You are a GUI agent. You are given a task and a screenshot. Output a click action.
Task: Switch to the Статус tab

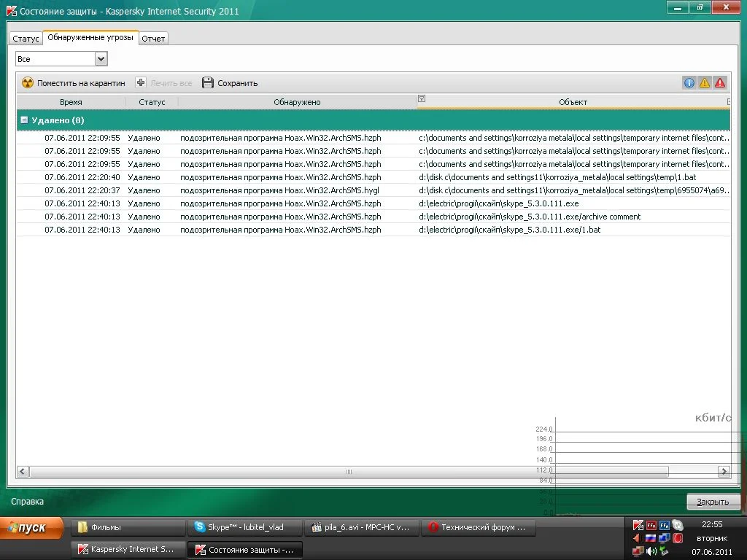[x=26, y=39]
